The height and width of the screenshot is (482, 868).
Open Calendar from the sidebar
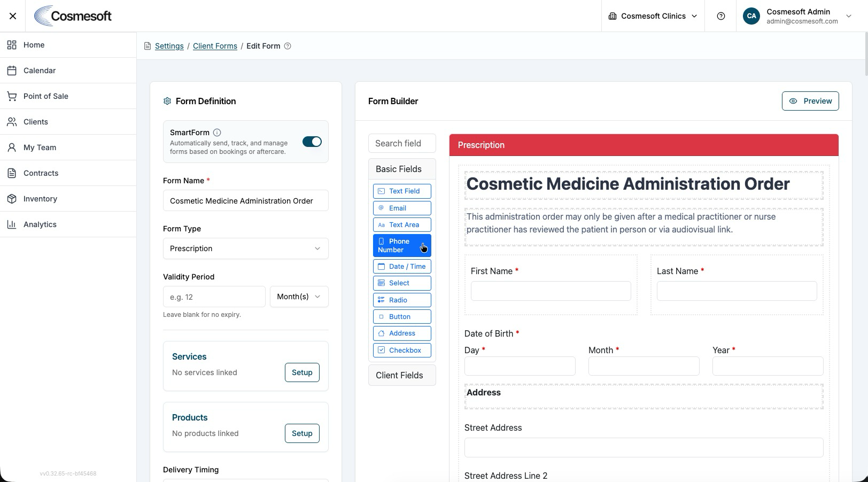(x=68, y=71)
